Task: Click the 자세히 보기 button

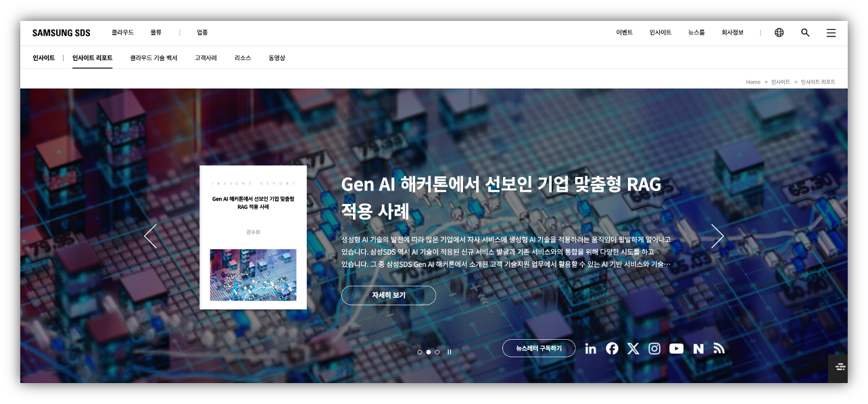Action: [x=389, y=295]
